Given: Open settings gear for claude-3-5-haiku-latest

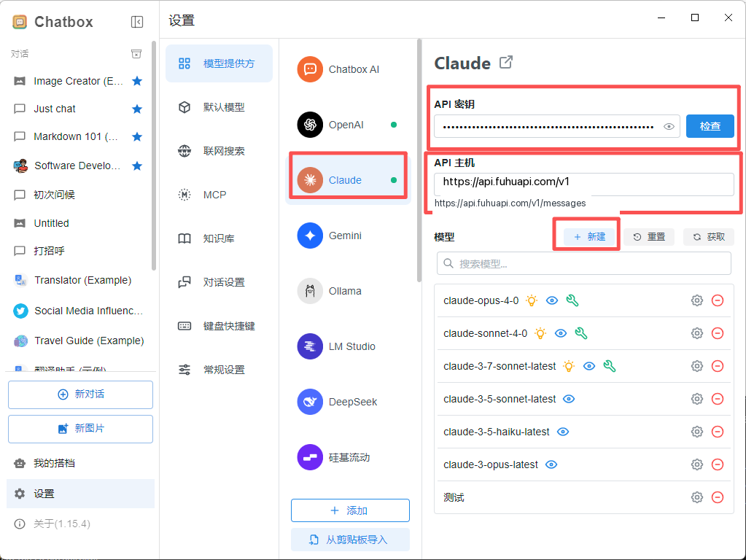Looking at the screenshot, I should (697, 432).
